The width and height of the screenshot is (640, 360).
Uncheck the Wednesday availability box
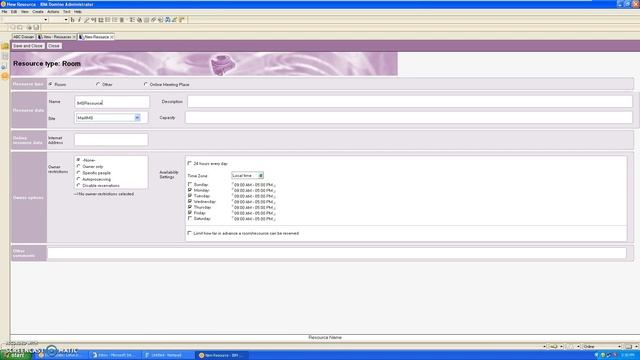pos(190,202)
